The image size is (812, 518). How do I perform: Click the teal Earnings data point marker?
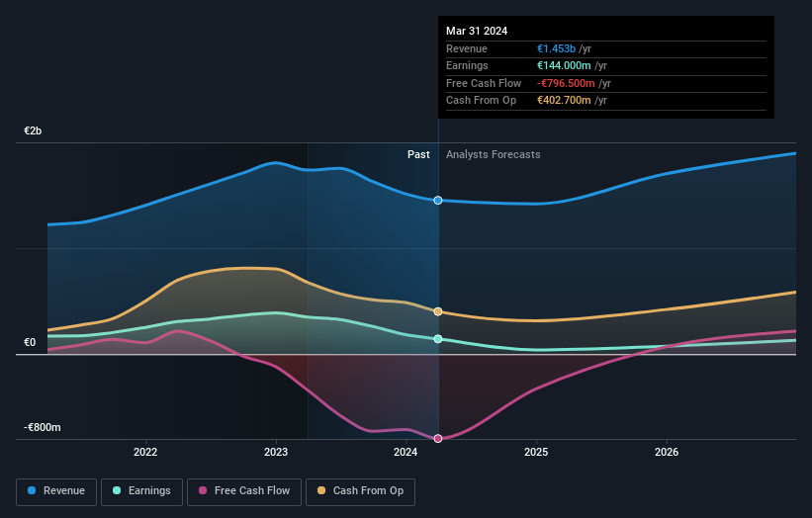438,339
